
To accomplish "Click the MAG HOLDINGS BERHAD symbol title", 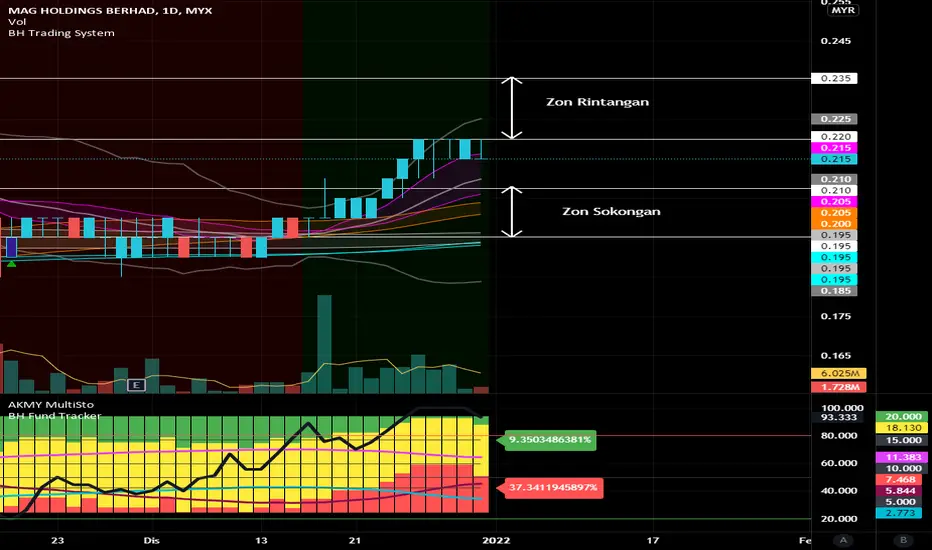I will point(110,11).
